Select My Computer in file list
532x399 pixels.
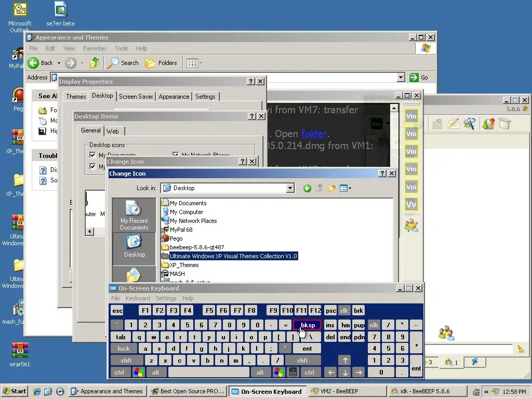pyautogui.click(x=182, y=212)
